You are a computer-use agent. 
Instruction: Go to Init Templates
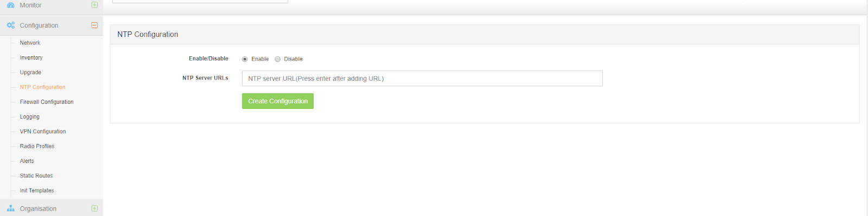37,191
